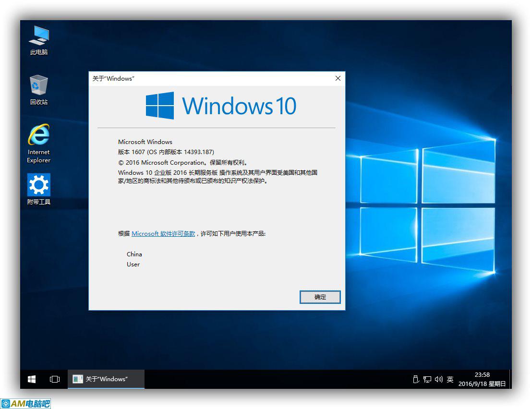Select the 附带工具 gear desktop icon
This screenshot has height=409, width=532.
pyautogui.click(x=39, y=190)
